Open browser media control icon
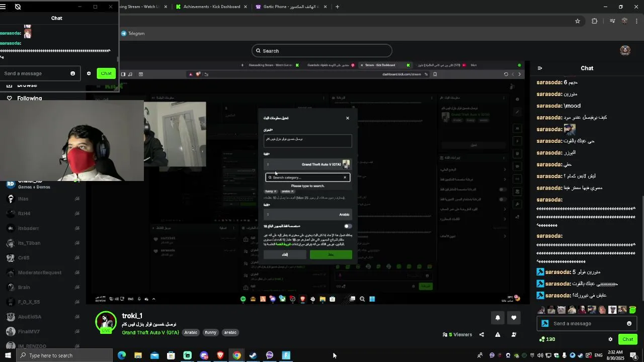The image size is (644, 362). pyautogui.click(x=612, y=21)
